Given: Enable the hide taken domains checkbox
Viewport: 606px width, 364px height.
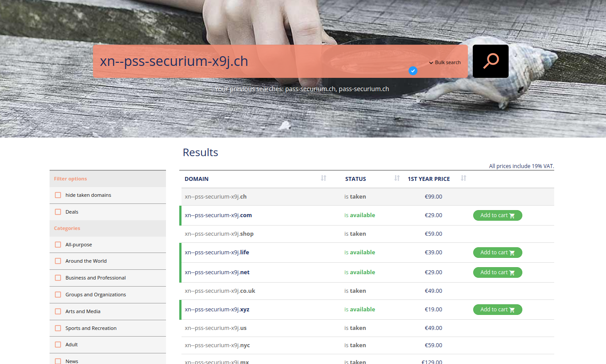Looking at the screenshot, I should click(x=58, y=195).
